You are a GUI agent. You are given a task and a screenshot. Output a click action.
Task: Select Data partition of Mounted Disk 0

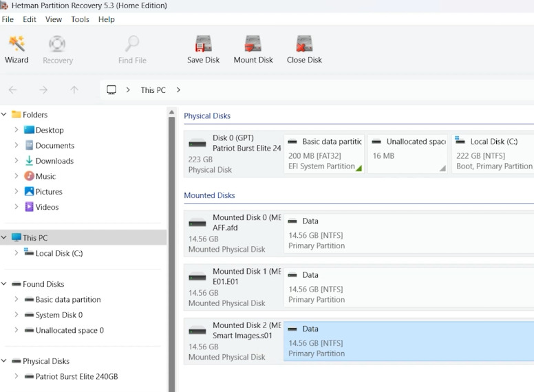pyautogui.click(x=409, y=233)
